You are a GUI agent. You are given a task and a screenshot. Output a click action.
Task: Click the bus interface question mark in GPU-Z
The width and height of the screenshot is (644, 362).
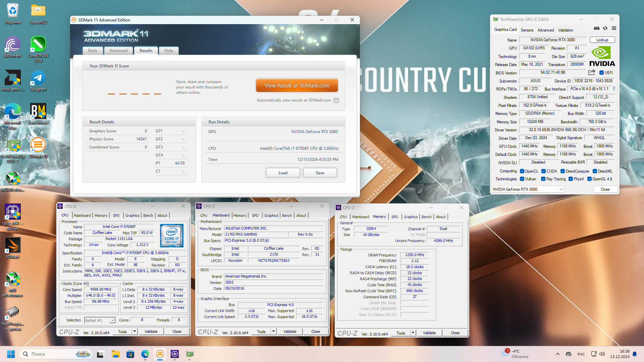click(x=614, y=89)
